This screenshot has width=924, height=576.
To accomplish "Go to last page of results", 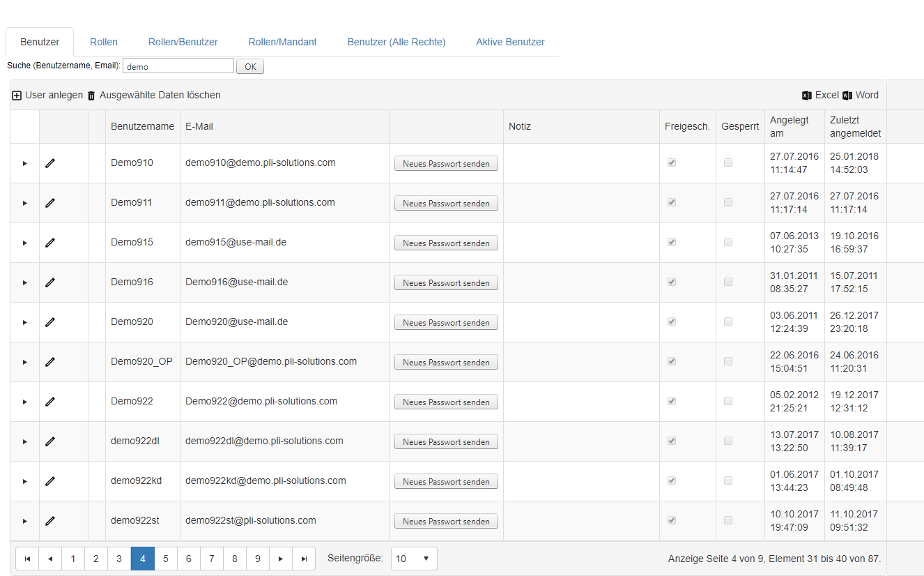I will point(304,559).
